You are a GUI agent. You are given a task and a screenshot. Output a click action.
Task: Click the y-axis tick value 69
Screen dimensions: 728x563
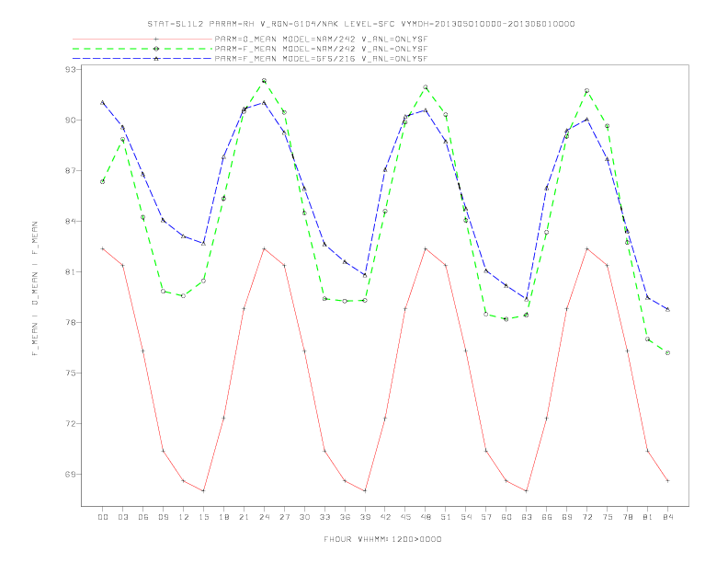click(71, 475)
